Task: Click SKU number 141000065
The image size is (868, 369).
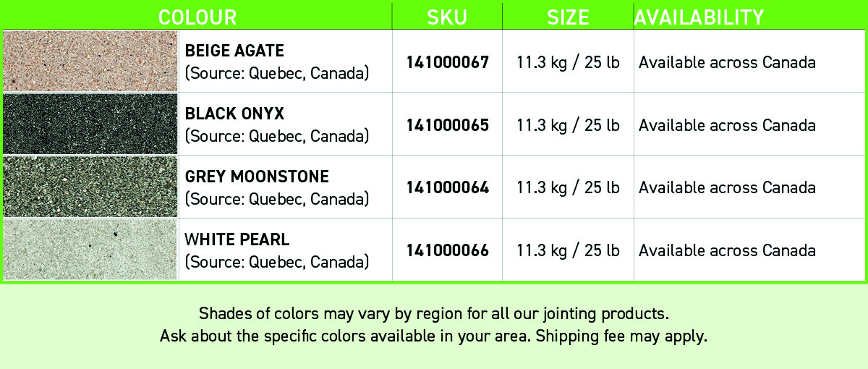Action: [448, 125]
